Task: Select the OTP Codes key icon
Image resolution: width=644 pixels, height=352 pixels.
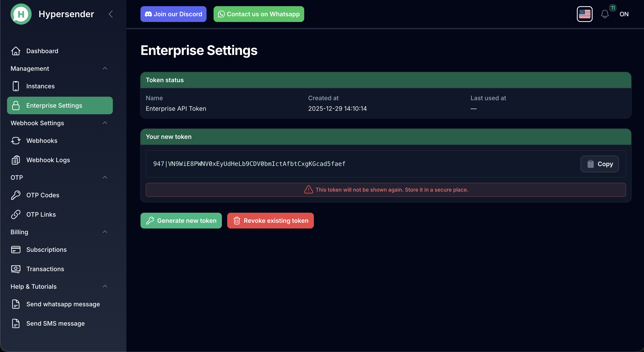Action: point(16,195)
